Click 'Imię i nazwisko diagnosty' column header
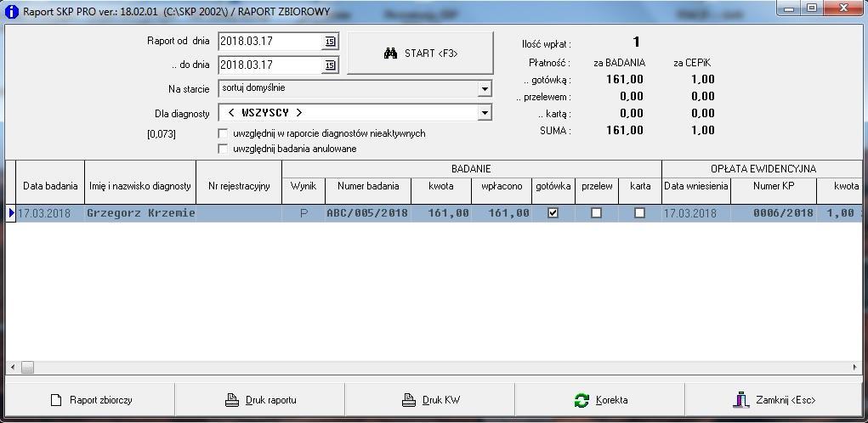Image resolution: width=868 pixels, height=423 pixels. (140, 186)
